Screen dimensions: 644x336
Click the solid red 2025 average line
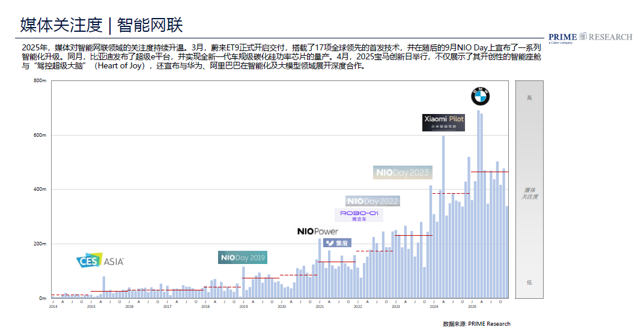(x=490, y=172)
